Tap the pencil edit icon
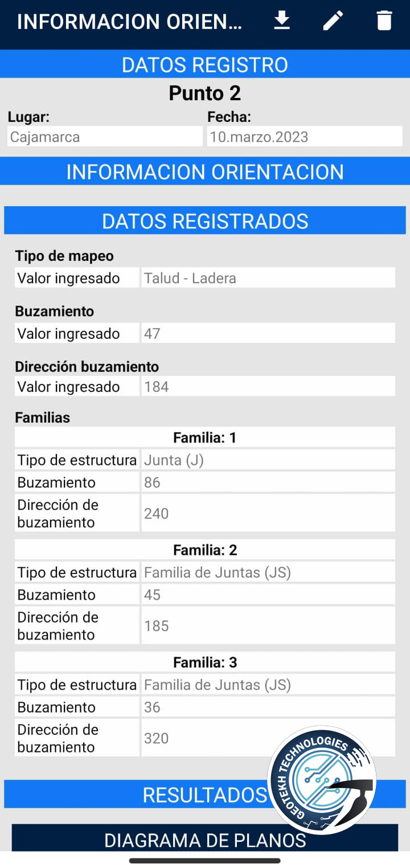This screenshot has height=868, width=410. [333, 21]
